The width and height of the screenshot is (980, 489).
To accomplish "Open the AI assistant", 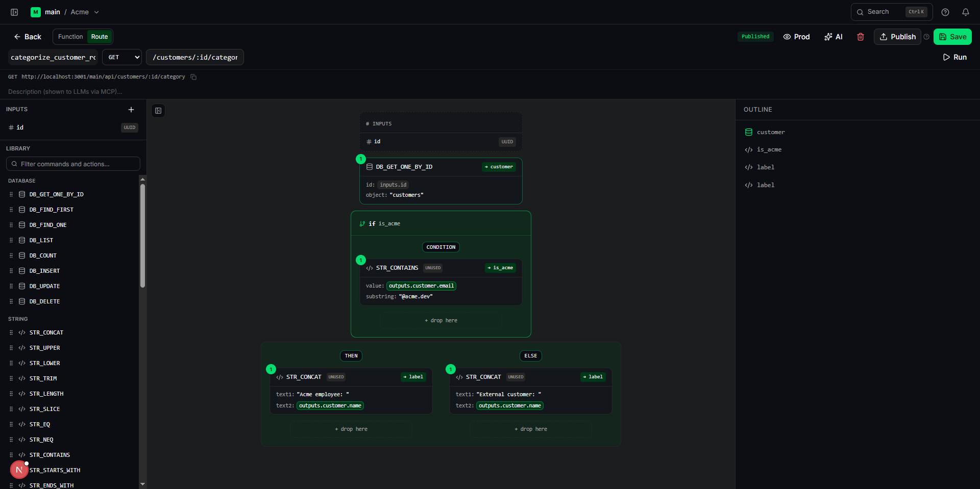I will click(834, 37).
